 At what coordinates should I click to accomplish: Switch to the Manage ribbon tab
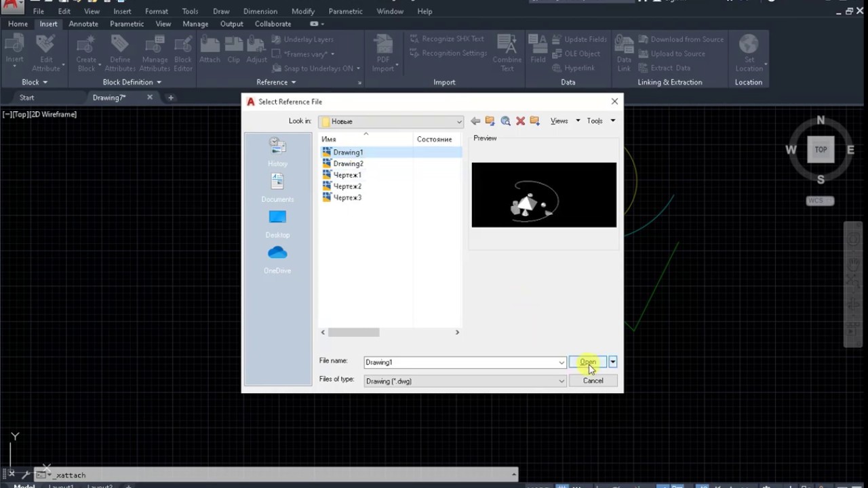(195, 24)
